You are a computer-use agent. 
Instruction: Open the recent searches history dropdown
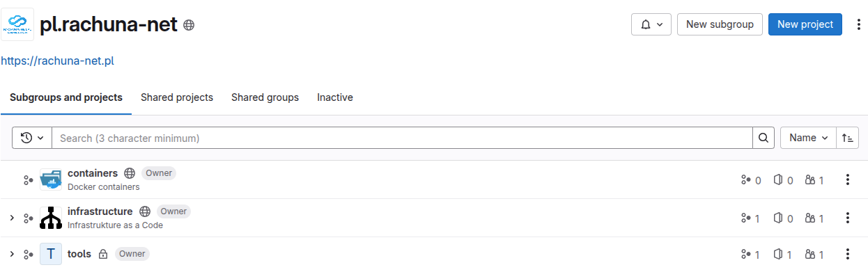(32, 138)
